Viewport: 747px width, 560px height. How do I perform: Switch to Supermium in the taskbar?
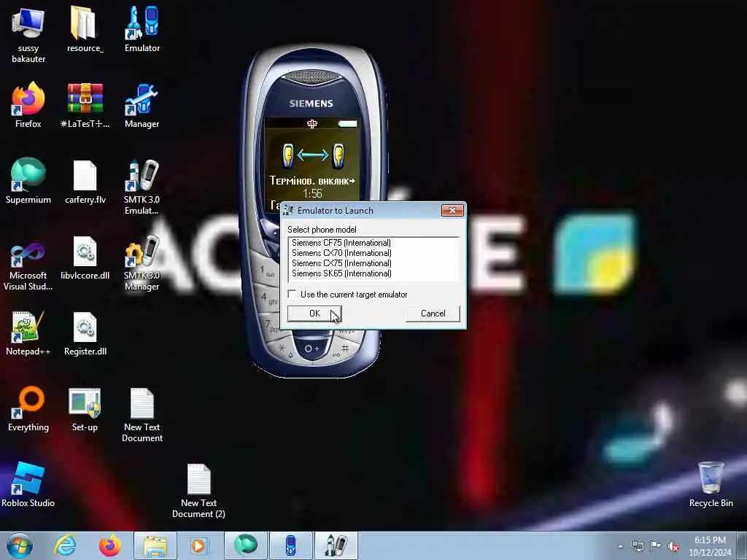pyautogui.click(x=246, y=545)
